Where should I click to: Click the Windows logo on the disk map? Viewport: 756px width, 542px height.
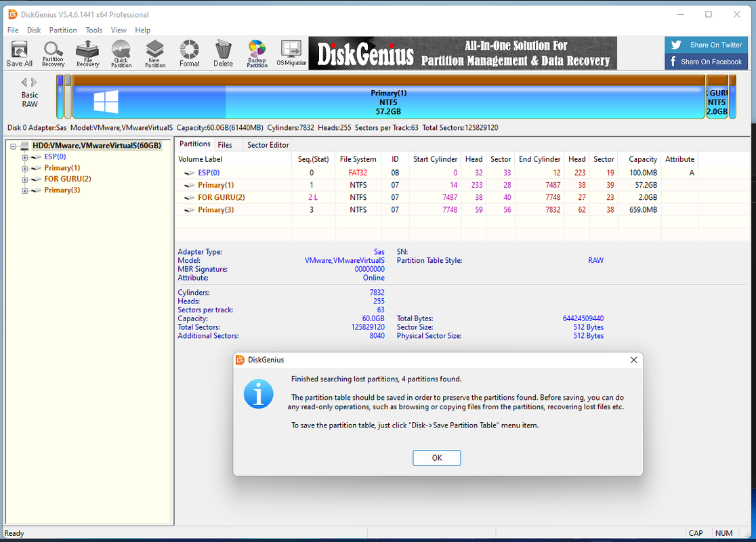click(x=106, y=102)
